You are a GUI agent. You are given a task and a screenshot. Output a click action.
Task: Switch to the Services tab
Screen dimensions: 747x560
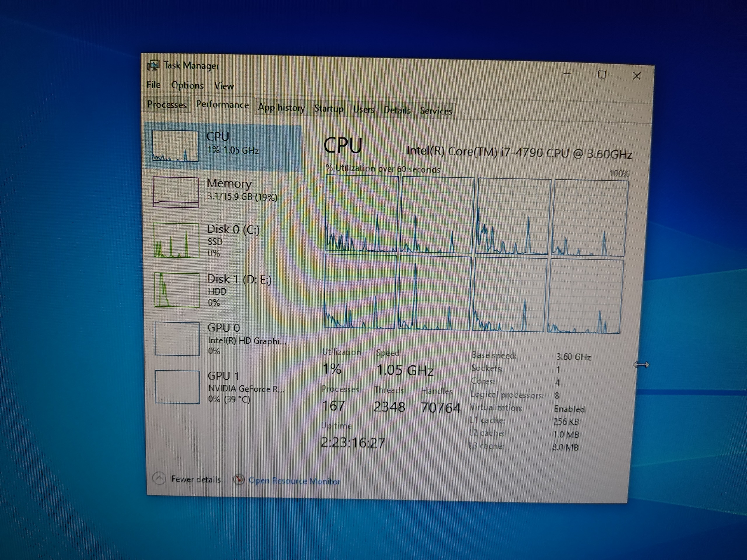click(436, 111)
